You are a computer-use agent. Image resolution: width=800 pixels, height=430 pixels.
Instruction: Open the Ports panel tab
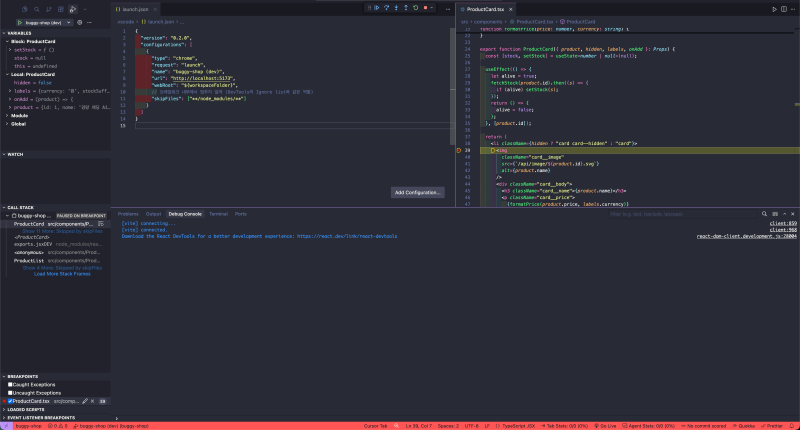point(241,214)
